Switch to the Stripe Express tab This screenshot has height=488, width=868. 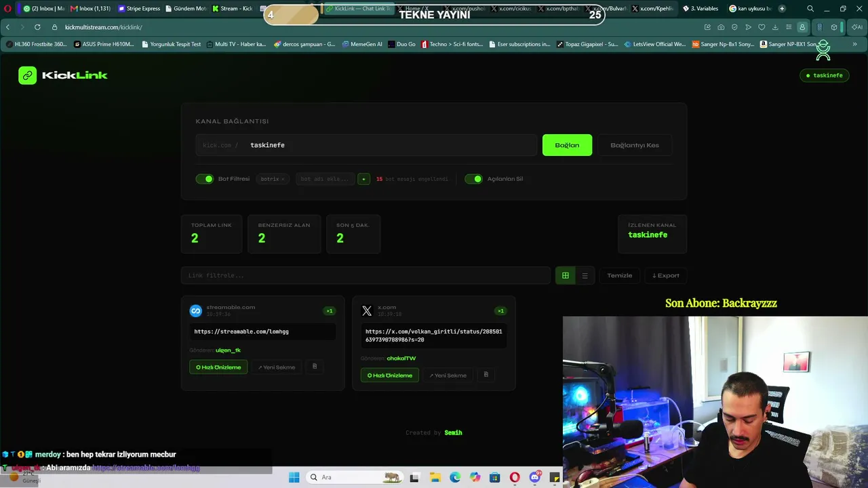coord(140,9)
